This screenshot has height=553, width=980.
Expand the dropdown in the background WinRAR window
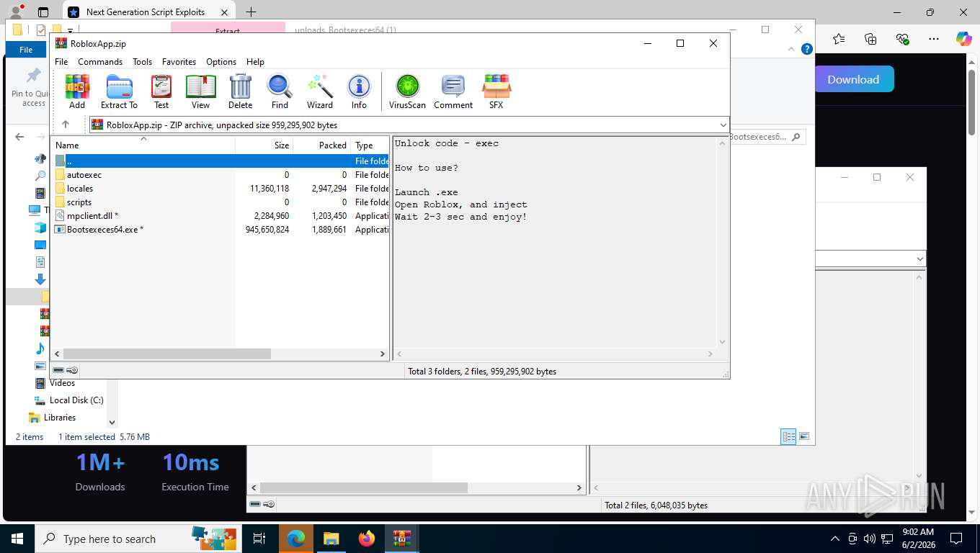point(919,258)
